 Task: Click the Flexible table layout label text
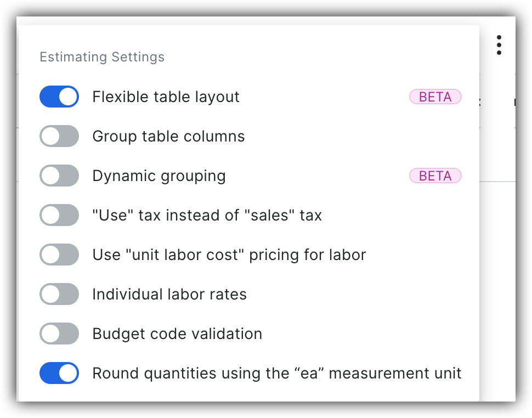(x=166, y=97)
